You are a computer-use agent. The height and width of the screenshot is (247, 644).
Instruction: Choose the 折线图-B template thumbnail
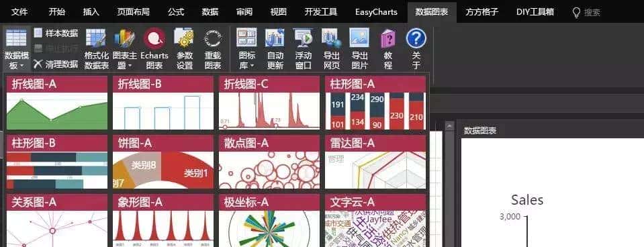pos(163,103)
